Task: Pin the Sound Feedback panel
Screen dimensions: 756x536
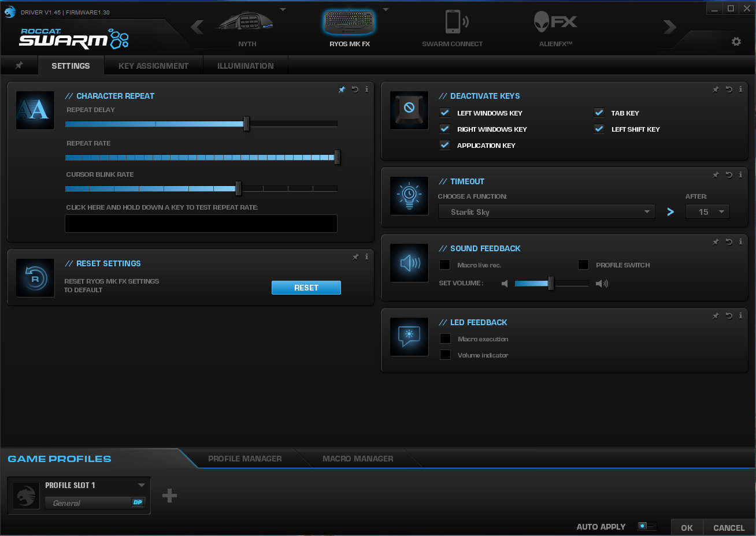Action: click(716, 242)
